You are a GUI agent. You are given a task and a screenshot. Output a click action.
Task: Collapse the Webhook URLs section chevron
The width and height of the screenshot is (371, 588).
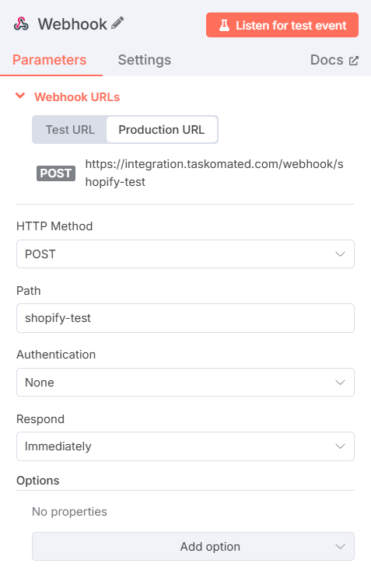(20, 96)
